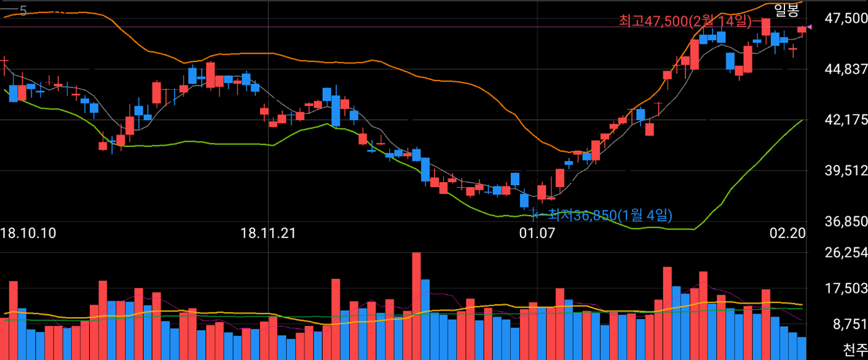Click the 17,503 volume axis label
Image resolution: width=868 pixels, height=360 pixels.
846,289
